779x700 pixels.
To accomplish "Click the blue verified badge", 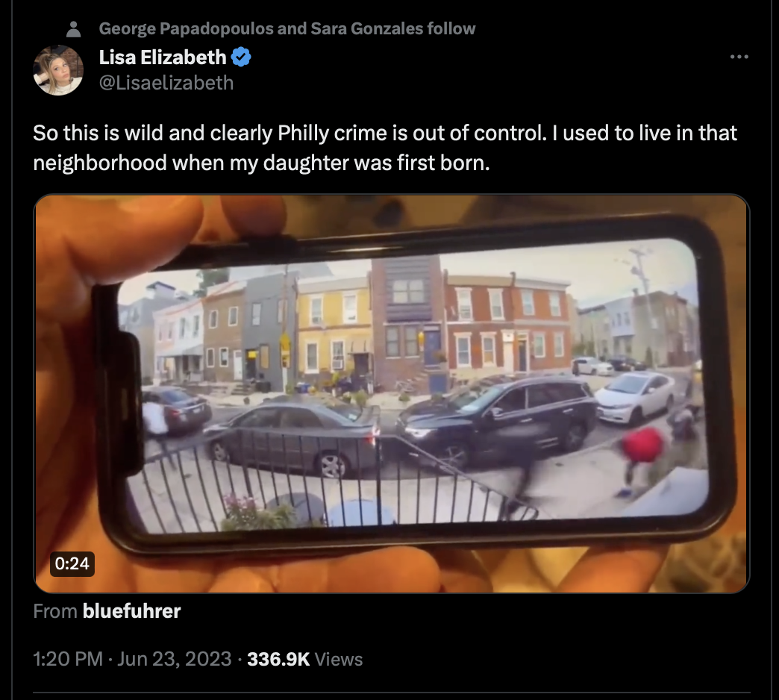I will [x=241, y=57].
